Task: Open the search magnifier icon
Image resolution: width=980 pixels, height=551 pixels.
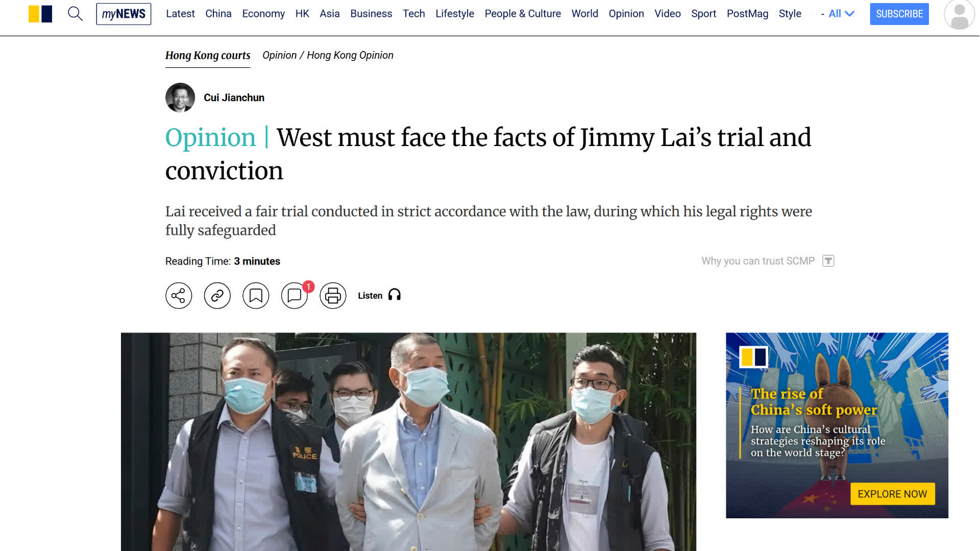Action: click(x=75, y=14)
